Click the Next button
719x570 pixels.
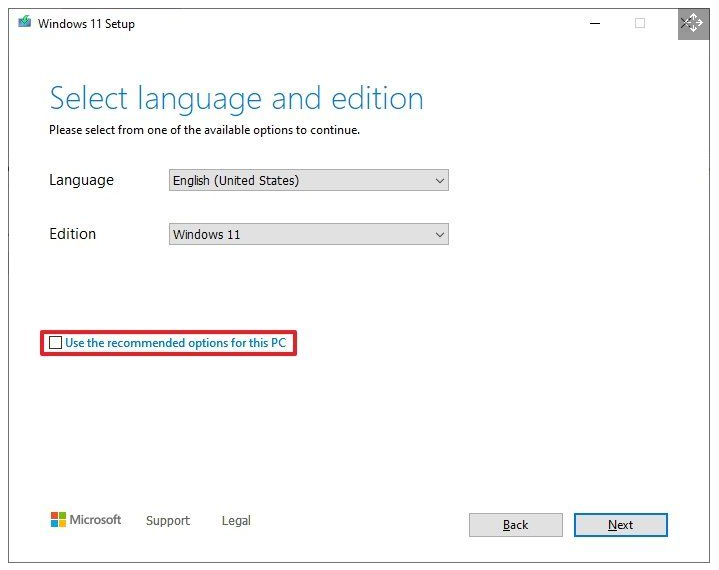[620, 525]
